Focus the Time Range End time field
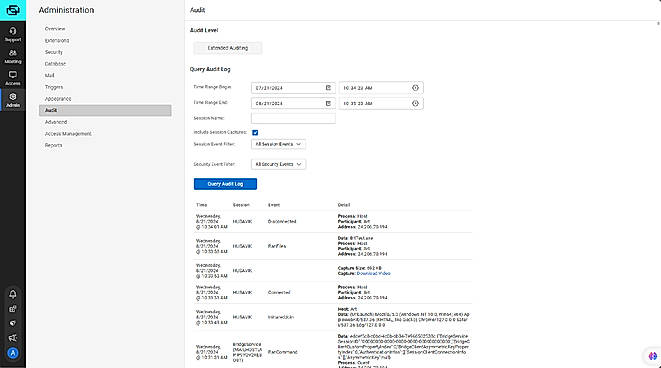 click(381, 103)
